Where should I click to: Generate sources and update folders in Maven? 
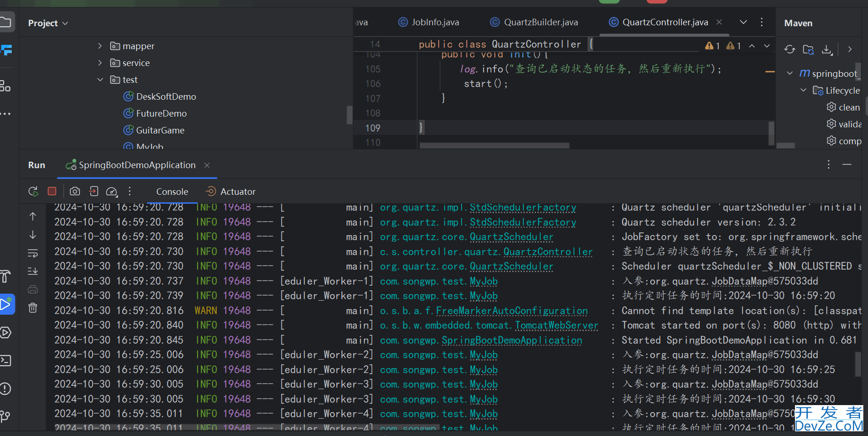[809, 49]
